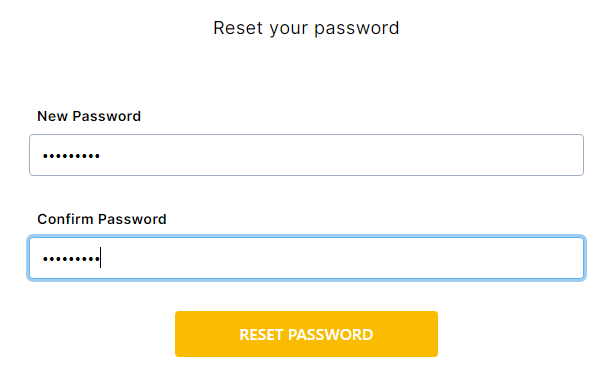Click the word "password" in the page heading

pyautogui.click(x=357, y=29)
